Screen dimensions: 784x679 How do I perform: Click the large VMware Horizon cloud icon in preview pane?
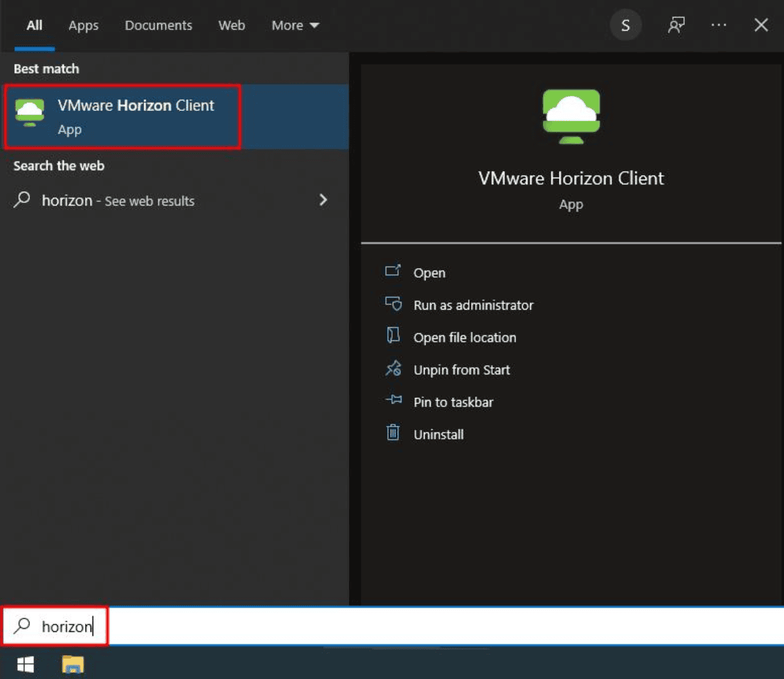click(x=571, y=116)
